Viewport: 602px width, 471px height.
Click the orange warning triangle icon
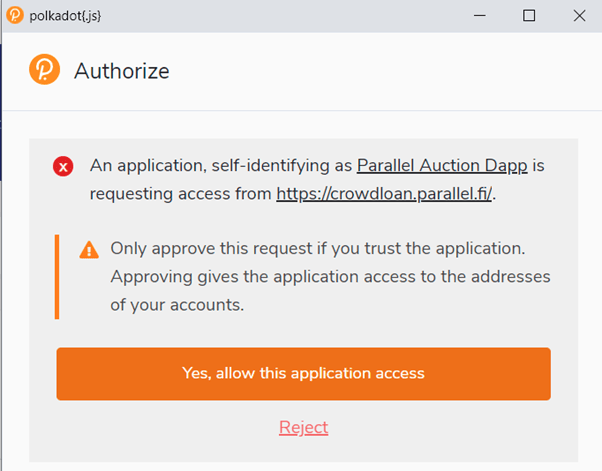tap(90, 250)
